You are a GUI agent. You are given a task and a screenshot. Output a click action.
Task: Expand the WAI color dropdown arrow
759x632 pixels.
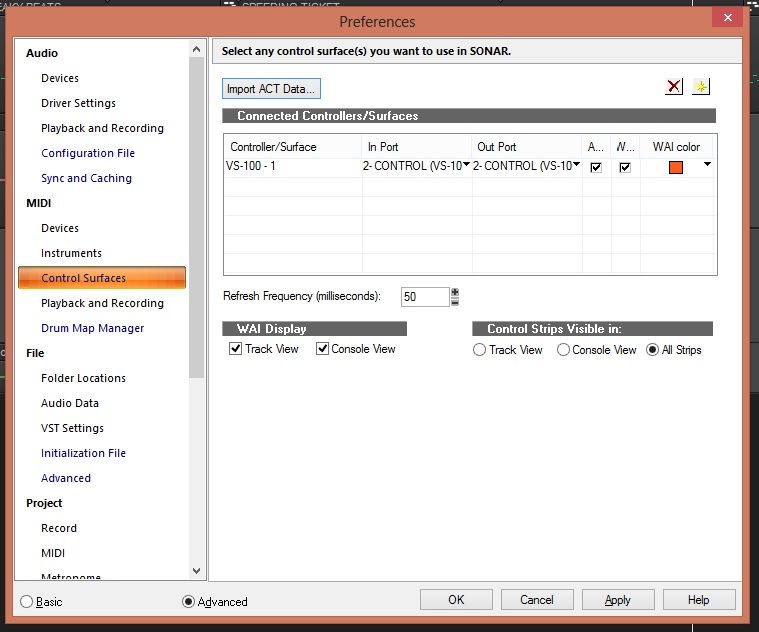[x=708, y=166]
